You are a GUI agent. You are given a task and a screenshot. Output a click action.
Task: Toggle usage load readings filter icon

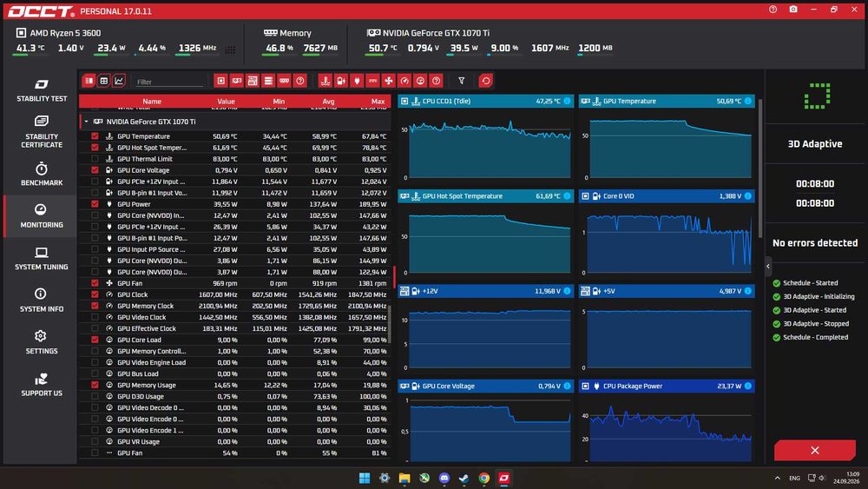point(420,81)
